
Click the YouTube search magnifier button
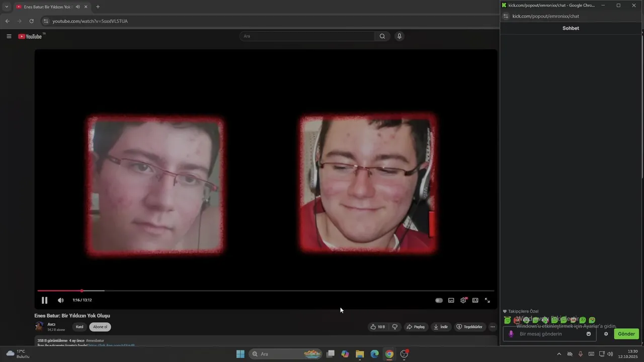[x=382, y=36]
